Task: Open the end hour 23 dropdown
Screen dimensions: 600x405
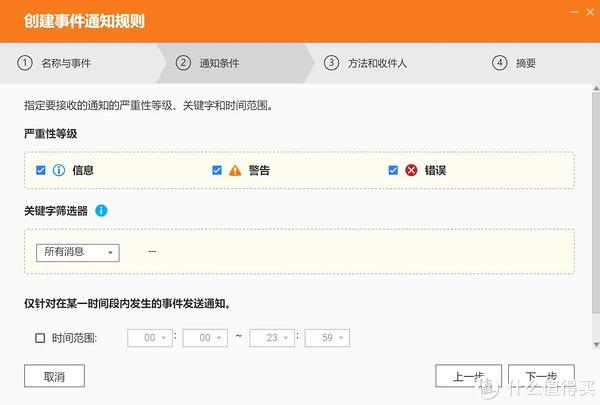Action: 272,338
